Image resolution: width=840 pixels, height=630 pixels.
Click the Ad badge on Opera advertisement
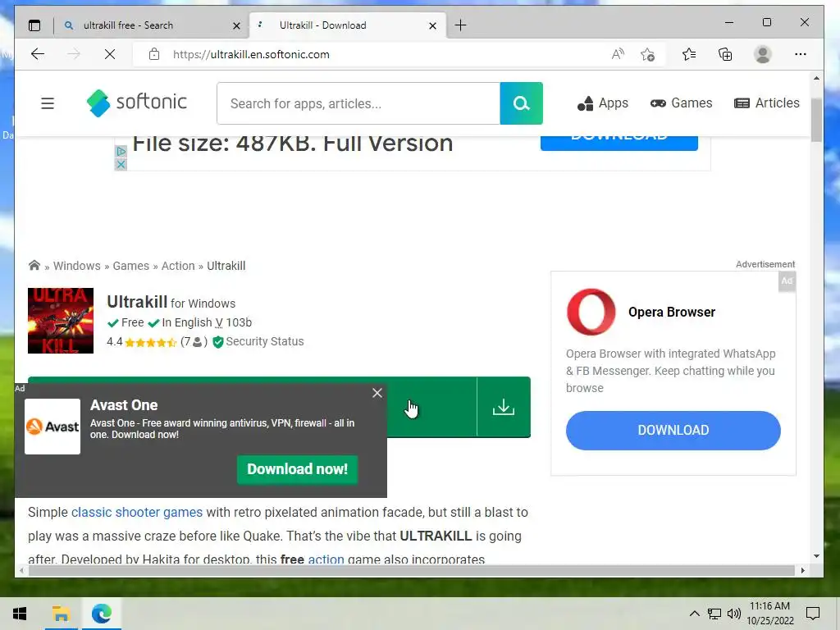point(787,281)
